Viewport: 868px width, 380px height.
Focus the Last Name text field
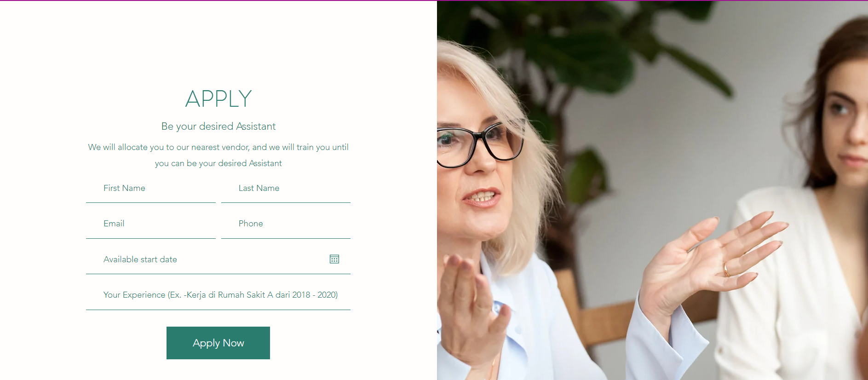pyautogui.click(x=286, y=189)
